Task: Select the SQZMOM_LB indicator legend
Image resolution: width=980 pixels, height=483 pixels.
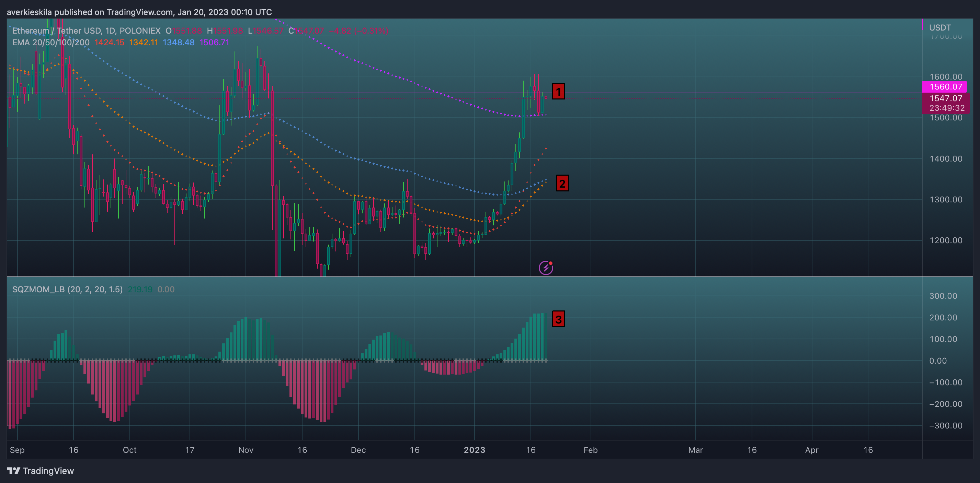Action: 67,290
